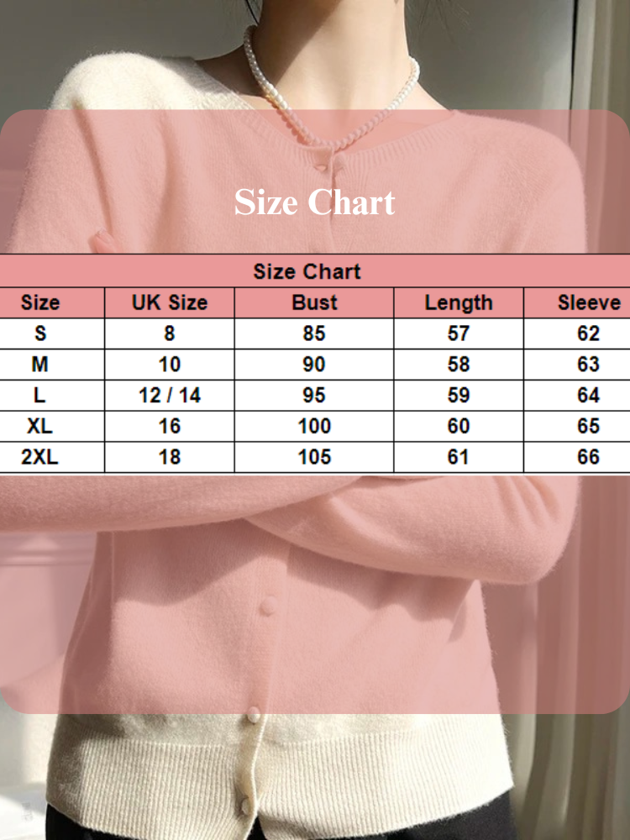Screen dimensions: 630x840
Task: Select the "Bust" column header
Action: [x=314, y=302]
